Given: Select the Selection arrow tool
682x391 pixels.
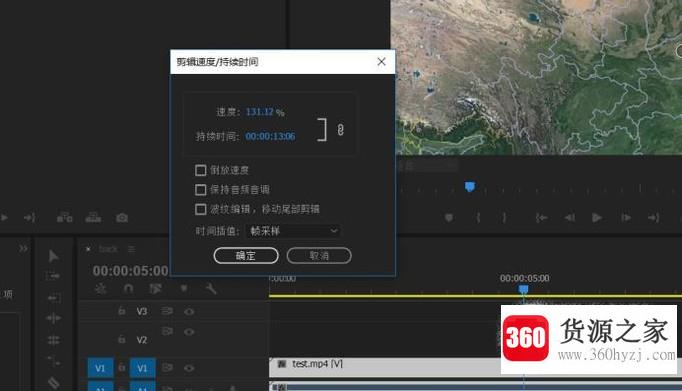Looking at the screenshot, I should pyautogui.click(x=53, y=256).
